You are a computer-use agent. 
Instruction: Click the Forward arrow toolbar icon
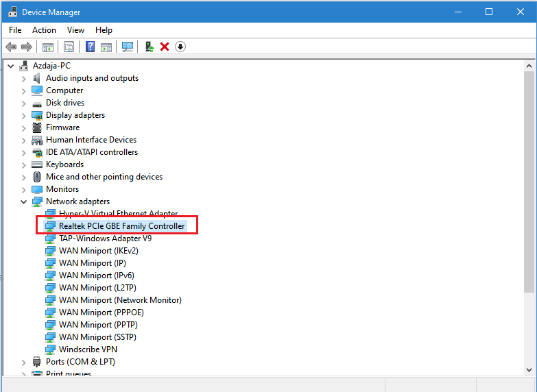pos(26,47)
